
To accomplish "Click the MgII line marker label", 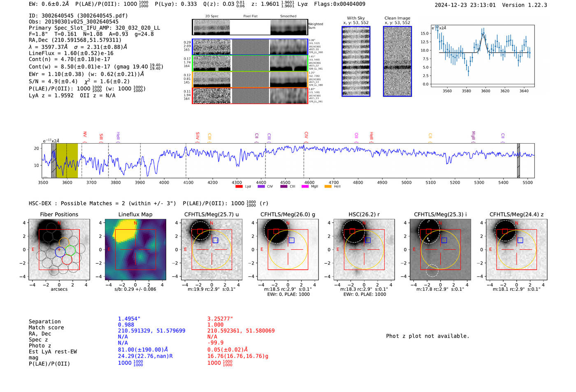I will click(473, 136).
